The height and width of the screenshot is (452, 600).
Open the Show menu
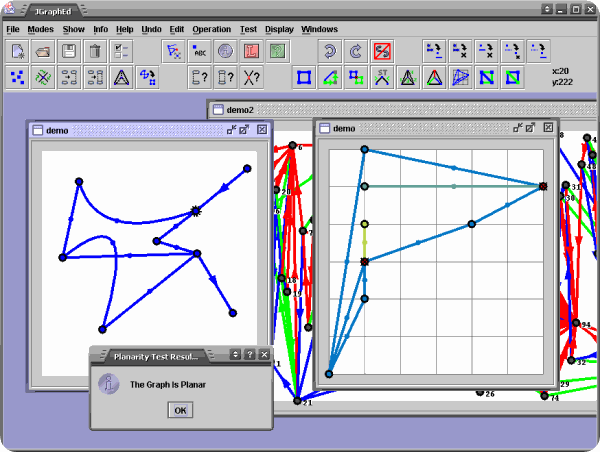tap(73, 29)
